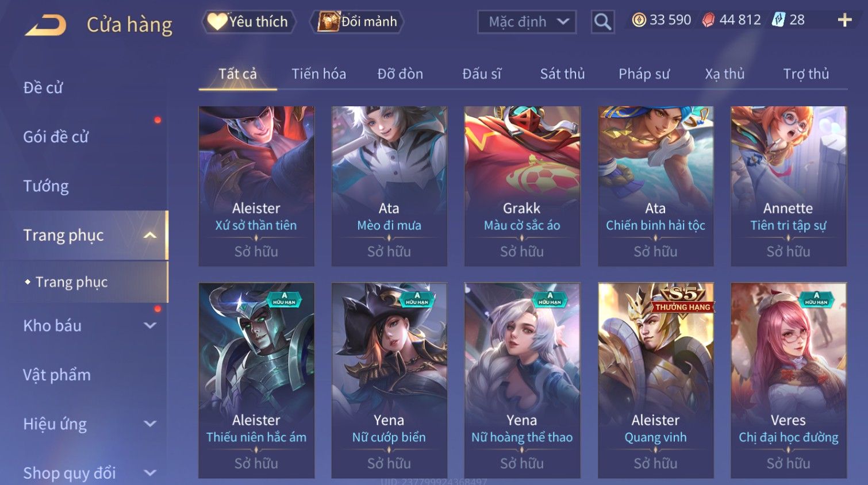Select the Grakk Màu cờ sắc áo skin

[x=522, y=186]
